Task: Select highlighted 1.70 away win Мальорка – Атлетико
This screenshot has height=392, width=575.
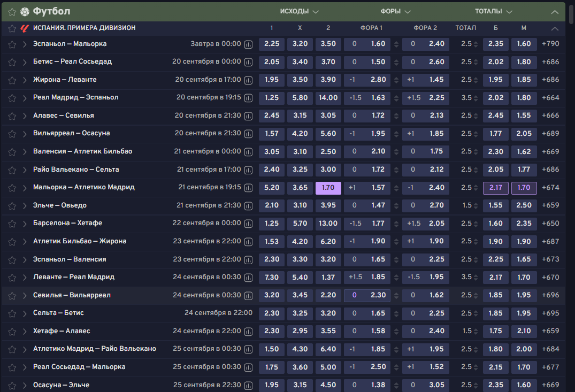Action: tap(328, 188)
